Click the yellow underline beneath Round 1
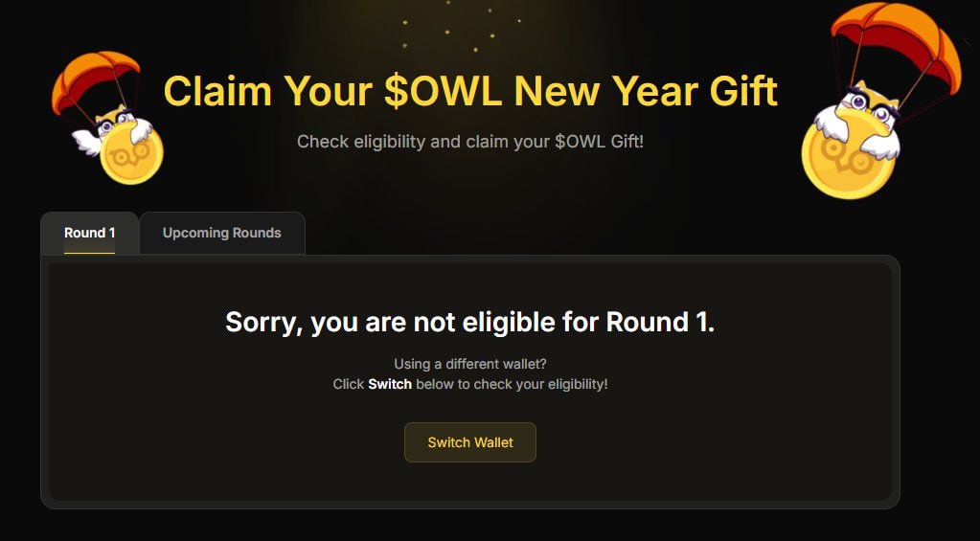980x541 pixels. (x=90, y=253)
